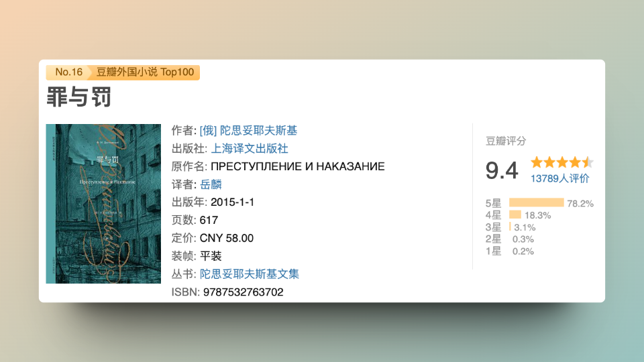Click the 4星 rating bar

[x=515, y=215]
